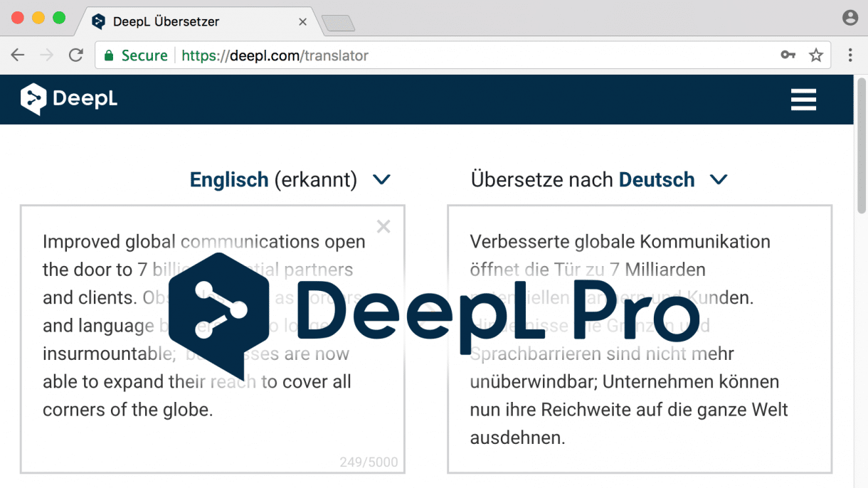
Task: Clear the source text with the X button
Action: pyautogui.click(x=383, y=226)
